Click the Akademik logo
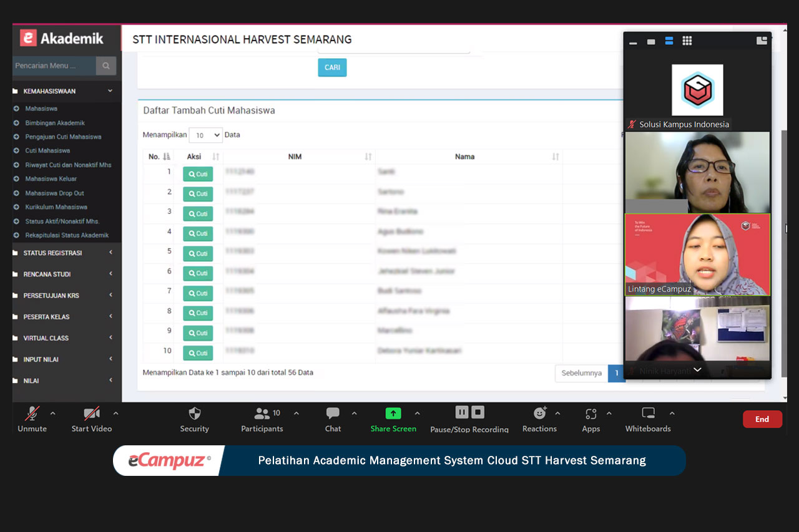Image resolution: width=799 pixels, height=532 pixels. click(62, 38)
